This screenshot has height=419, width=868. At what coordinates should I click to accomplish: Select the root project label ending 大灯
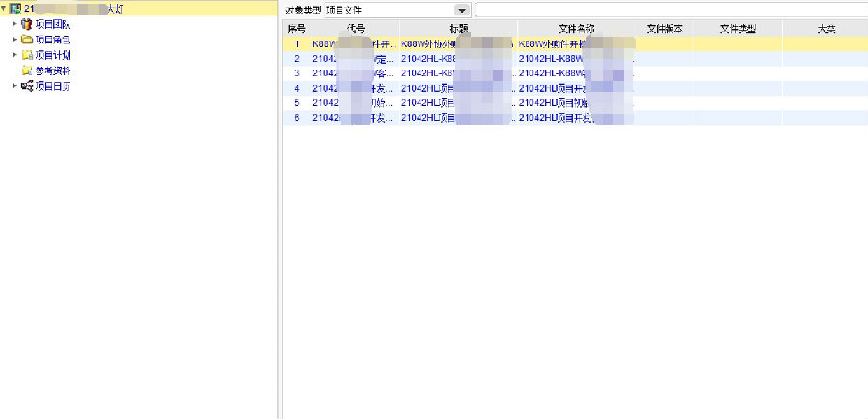pyautogui.click(x=73, y=9)
